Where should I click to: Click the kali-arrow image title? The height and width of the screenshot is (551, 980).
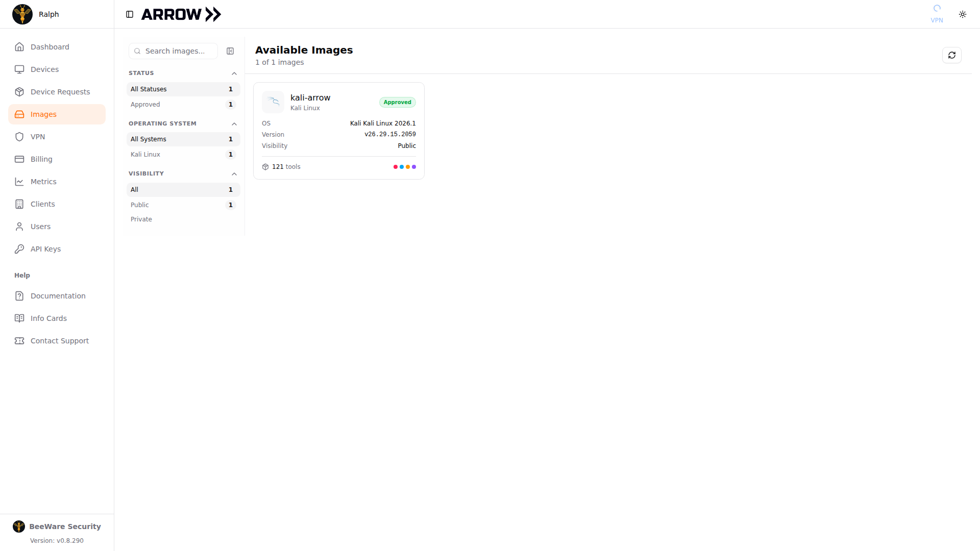[x=310, y=97]
